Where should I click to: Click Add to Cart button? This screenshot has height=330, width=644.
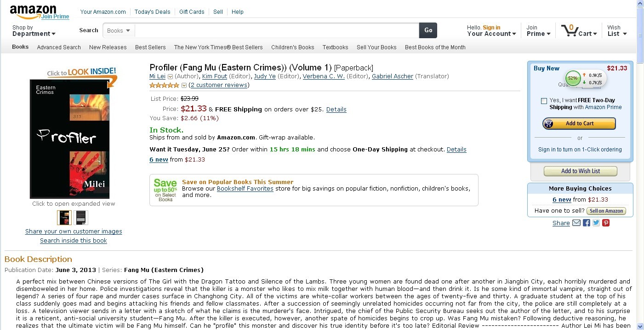pyautogui.click(x=579, y=123)
